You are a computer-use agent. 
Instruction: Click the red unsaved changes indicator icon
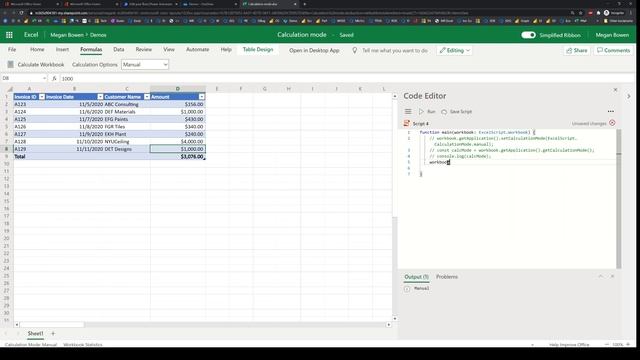pyautogui.click(x=612, y=123)
